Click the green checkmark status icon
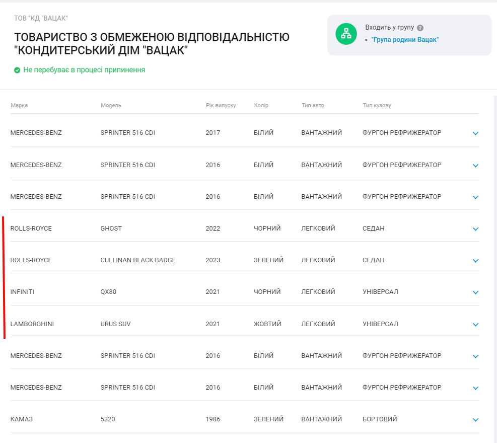Viewport: 497px width, 448px height. [x=17, y=70]
